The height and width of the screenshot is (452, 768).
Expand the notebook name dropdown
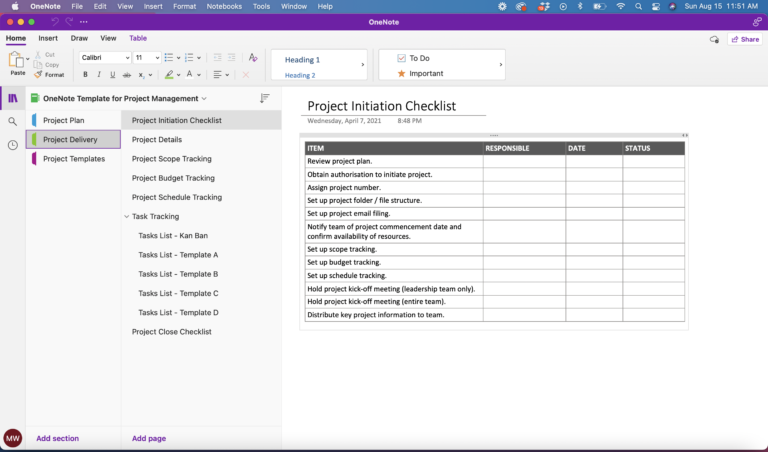(204, 99)
